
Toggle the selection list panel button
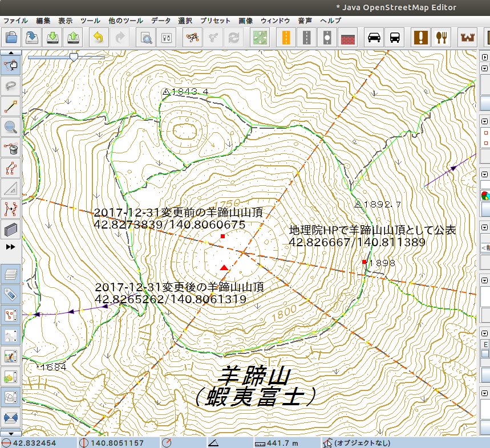point(11,398)
